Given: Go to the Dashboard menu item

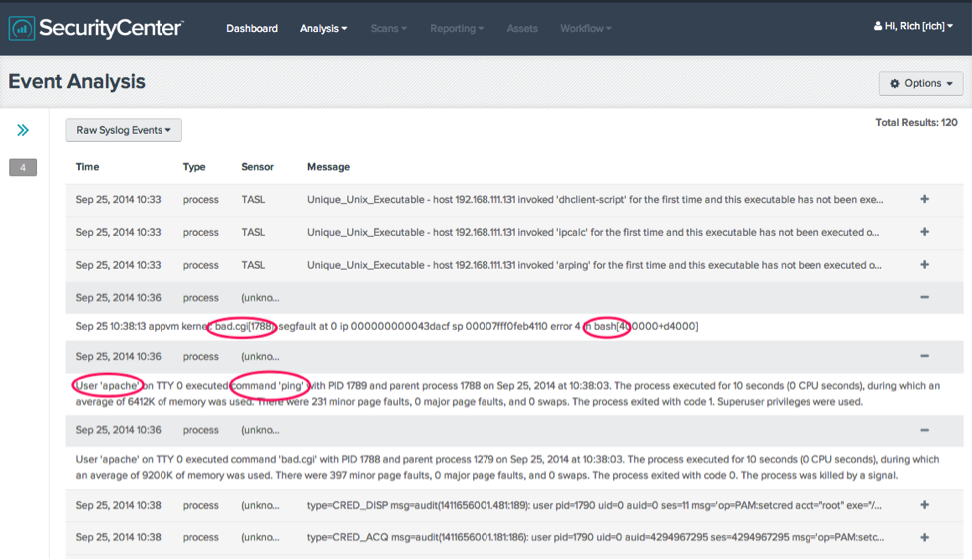Looking at the screenshot, I should (251, 29).
